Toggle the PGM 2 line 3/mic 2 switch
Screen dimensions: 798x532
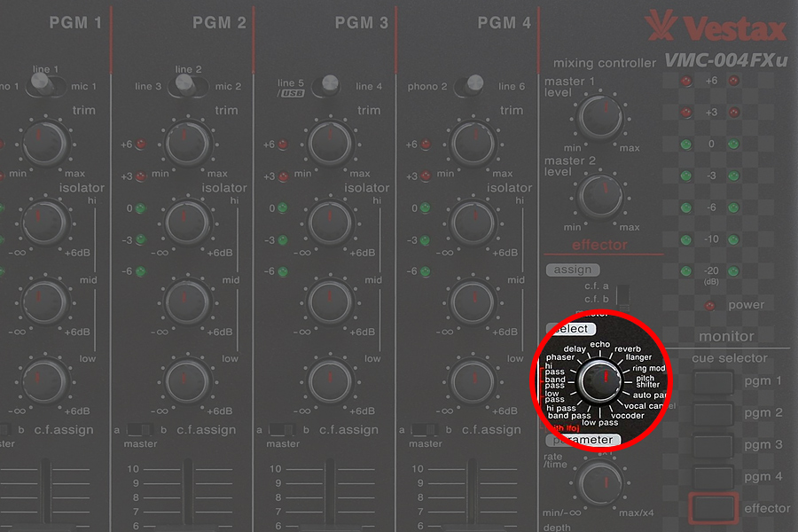(x=187, y=85)
